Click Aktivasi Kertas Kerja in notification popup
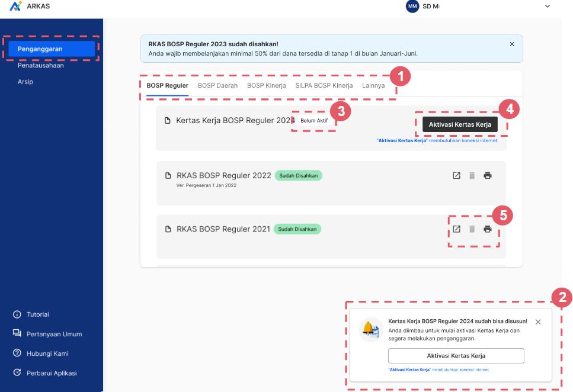 click(456, 356)
